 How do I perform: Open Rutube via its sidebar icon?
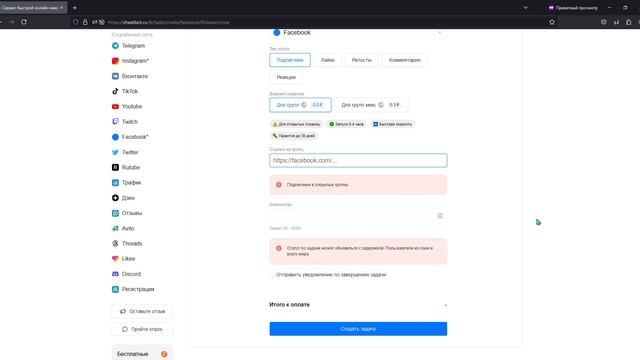point(115,167)
